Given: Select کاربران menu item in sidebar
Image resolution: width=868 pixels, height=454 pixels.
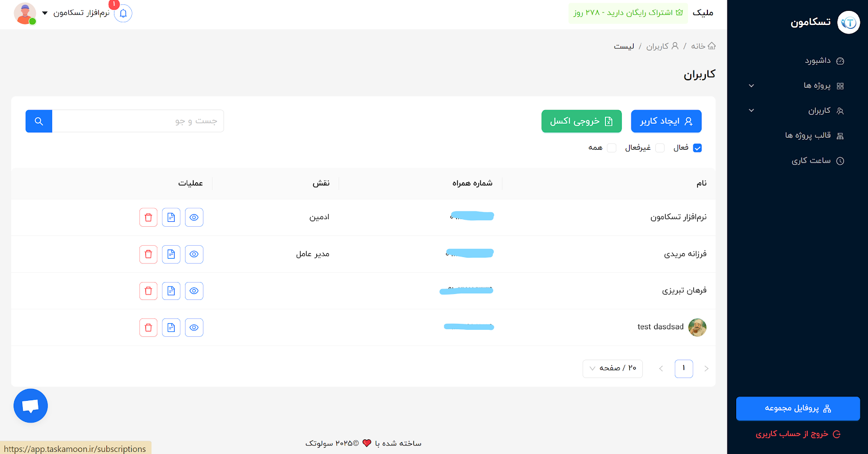Looking at the screenshot, I should tap(819, 111).
